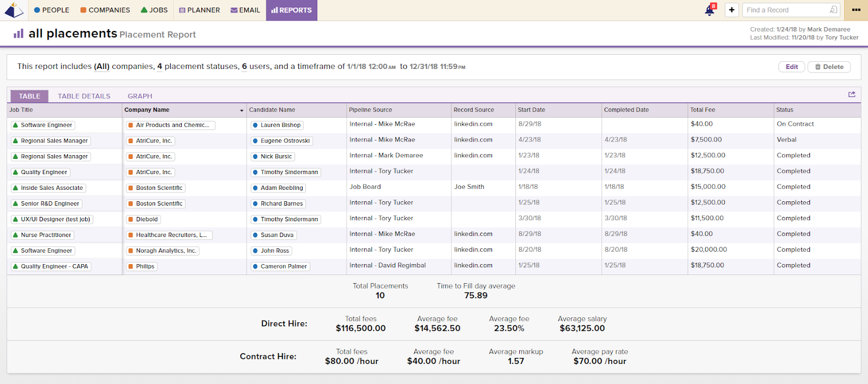Switch to the GRAPH tab
The image size is (868, 384).
click(x=140, y=96)
